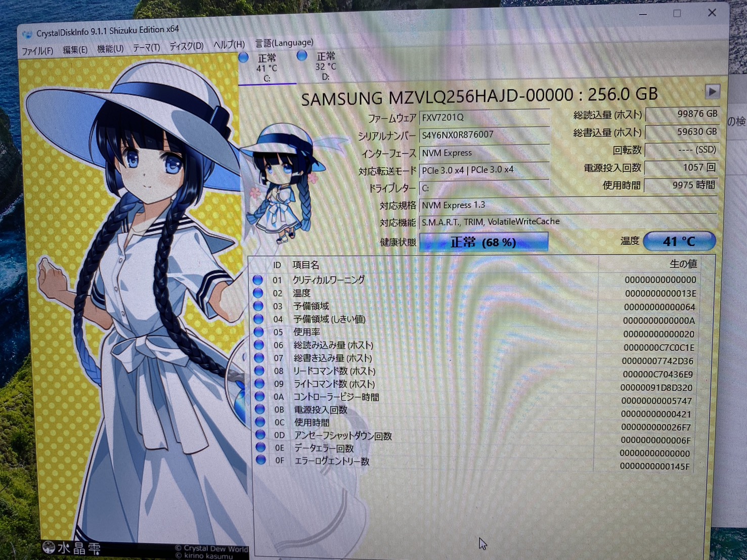This screenshot has width=747, height=560.
Task: Click raw value 000000000026F7
Action: 656,427
